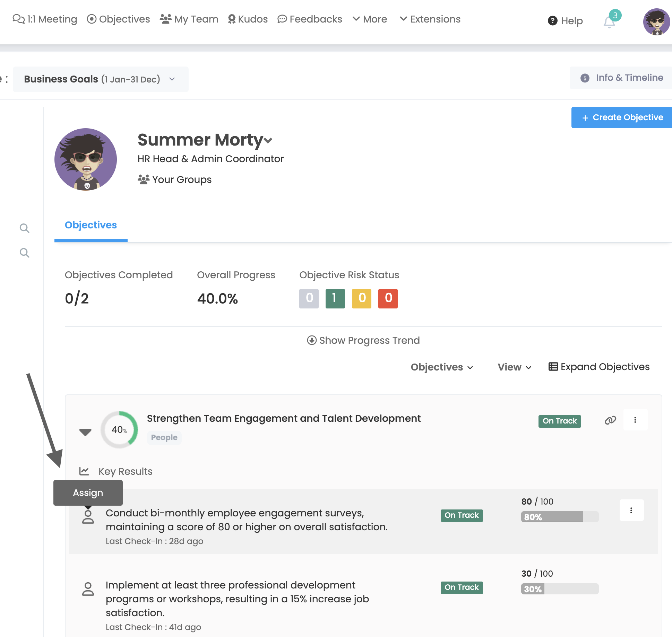The image size is (672, 637).
Task: Select the Objectives tab under profile
Action: pos(91,225)
